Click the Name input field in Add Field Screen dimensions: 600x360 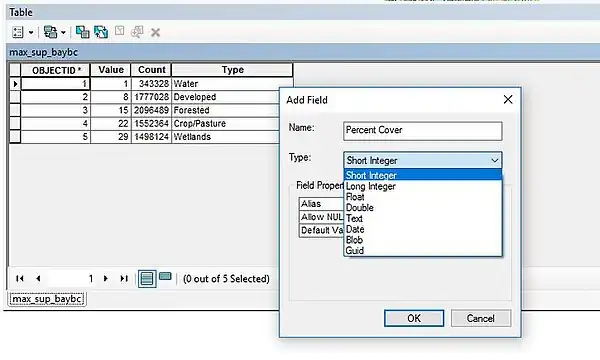pos(422,131)
